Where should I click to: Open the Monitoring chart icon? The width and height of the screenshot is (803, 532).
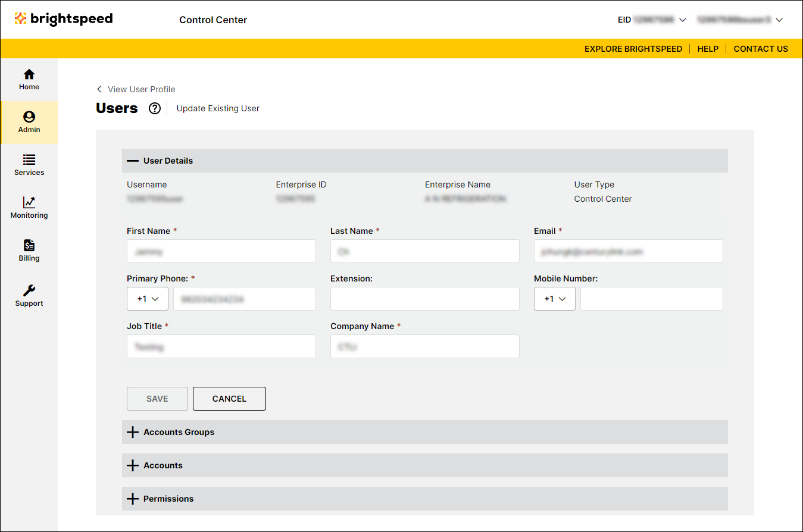tap(29, 202)
